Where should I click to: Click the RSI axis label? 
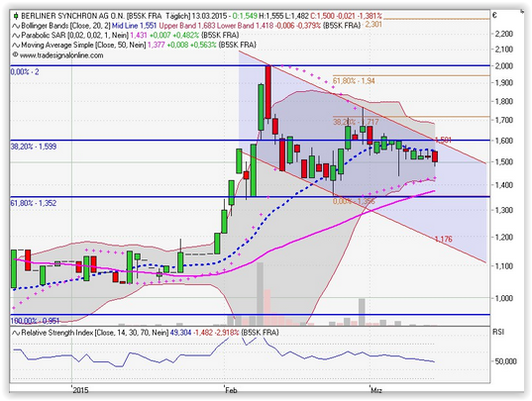[498, 332]
